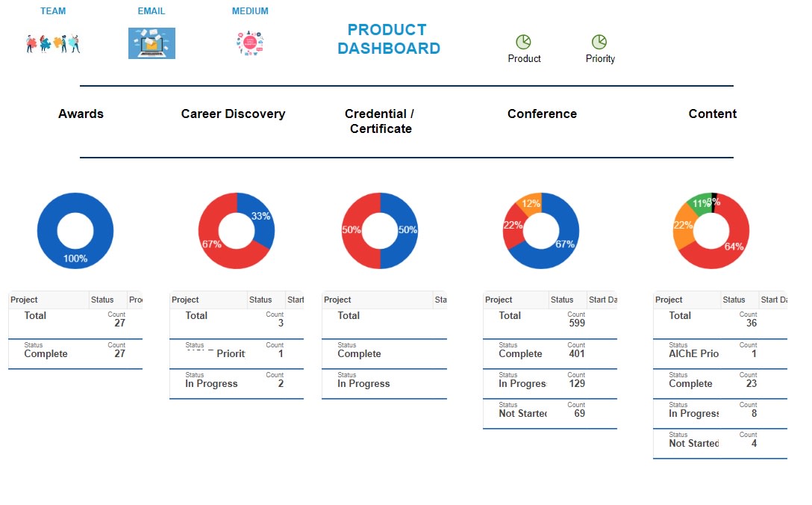Select the Product pie chart icon
812x505 pixels.
(x=524, y=41)
